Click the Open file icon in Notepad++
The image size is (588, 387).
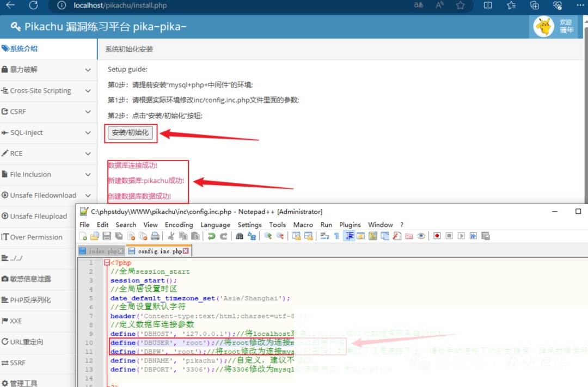[x=95, y=236]
